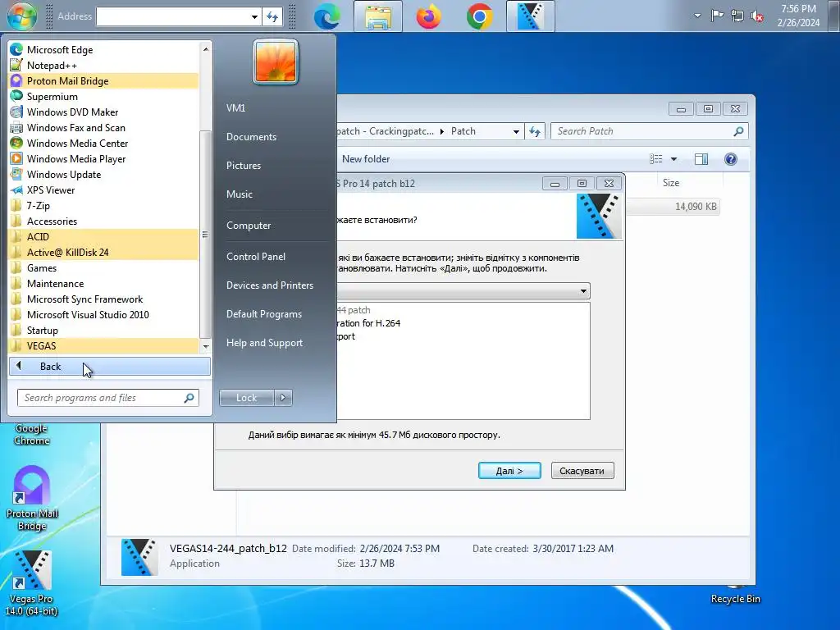Screen dimensions: 840x630
Task: Click the muted volume tray icon
Action: (x=757, y=16)
